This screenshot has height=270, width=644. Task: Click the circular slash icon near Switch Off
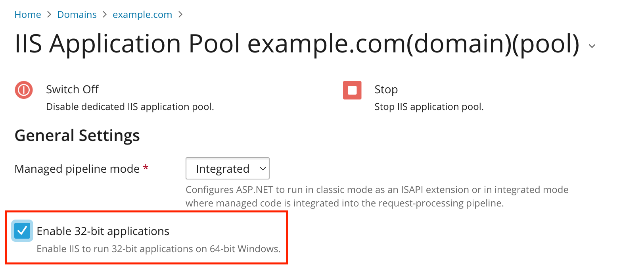click(24, 90)
